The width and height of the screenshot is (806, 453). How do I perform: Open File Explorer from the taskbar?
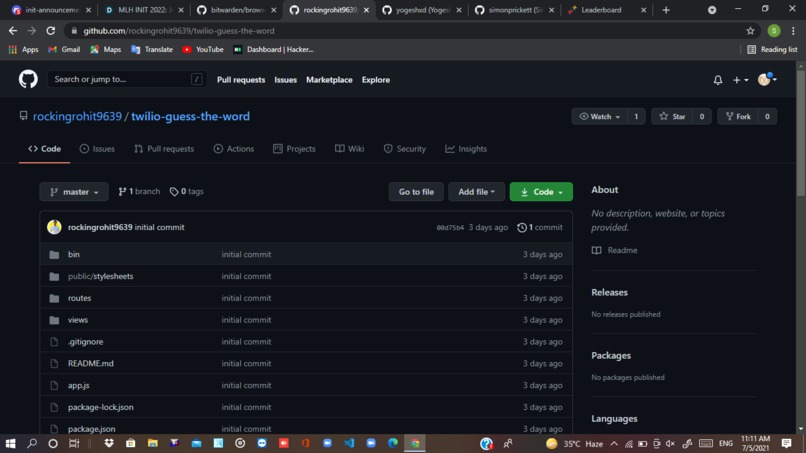(x=153, y=443)
